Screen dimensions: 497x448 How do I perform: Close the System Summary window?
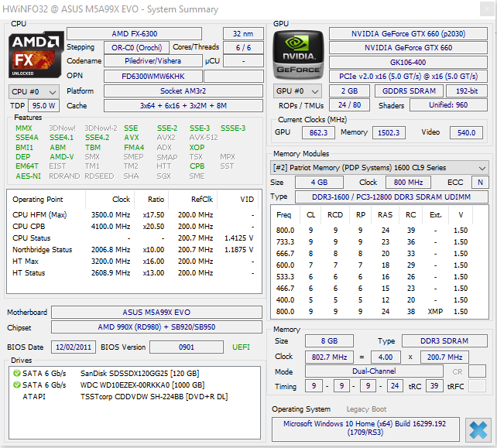(487, 9)
